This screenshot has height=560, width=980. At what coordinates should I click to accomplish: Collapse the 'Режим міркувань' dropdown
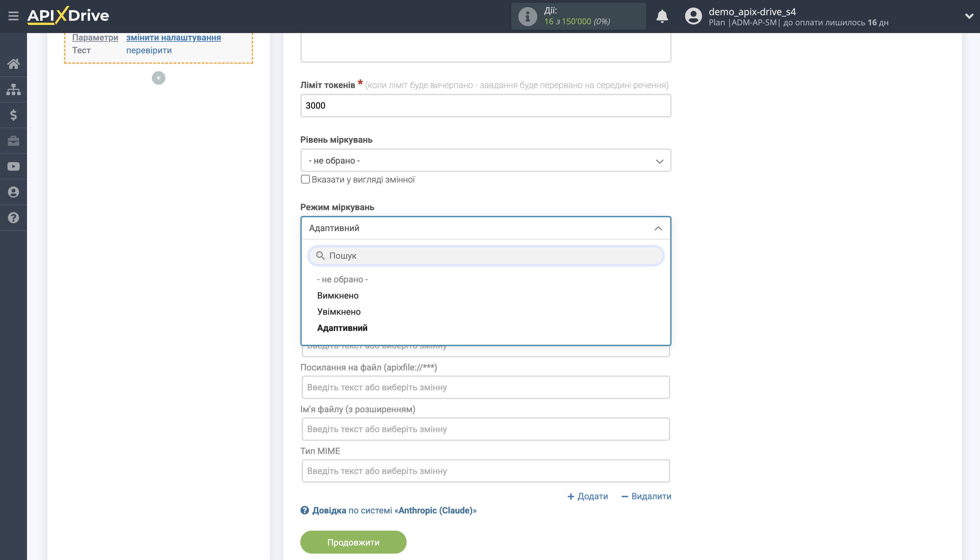(486, 228)
